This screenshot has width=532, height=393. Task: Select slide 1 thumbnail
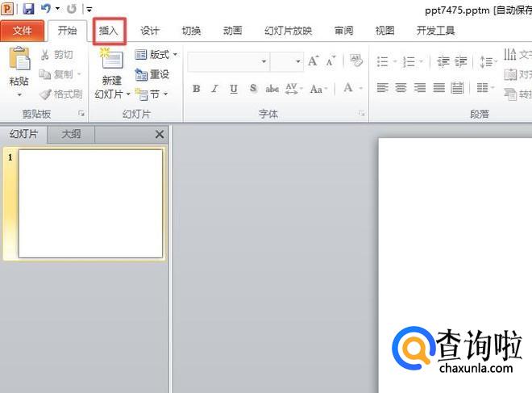click(90, 204)
